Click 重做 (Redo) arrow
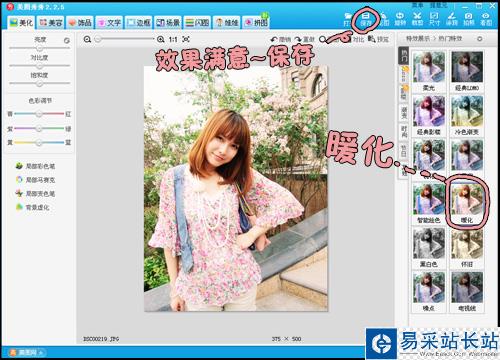Screen dimensions: 500x360 (x=305, y=39)
